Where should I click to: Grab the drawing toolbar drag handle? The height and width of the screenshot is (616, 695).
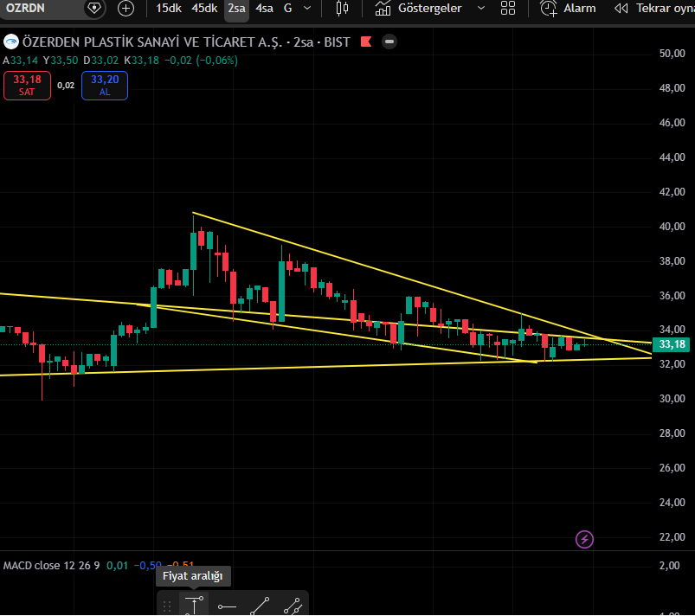pyautogui.click(x=167, y=606)
